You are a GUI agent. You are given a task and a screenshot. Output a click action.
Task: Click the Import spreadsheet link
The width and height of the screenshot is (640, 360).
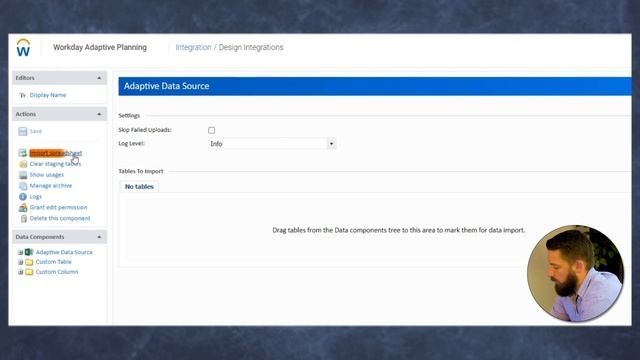[x=56, y=153]
